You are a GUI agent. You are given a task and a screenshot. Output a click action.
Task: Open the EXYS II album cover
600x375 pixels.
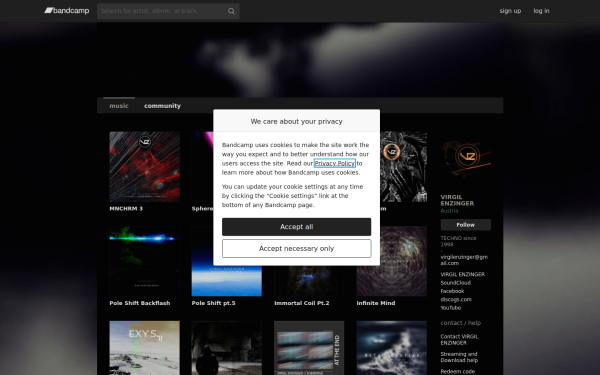coord(145,348)
